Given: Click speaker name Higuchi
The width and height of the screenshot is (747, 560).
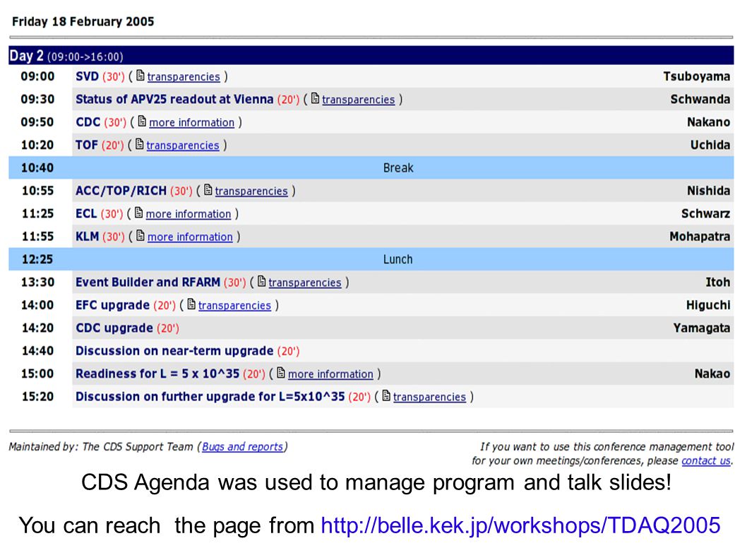Looking at the screenshot, I should 708,305.
